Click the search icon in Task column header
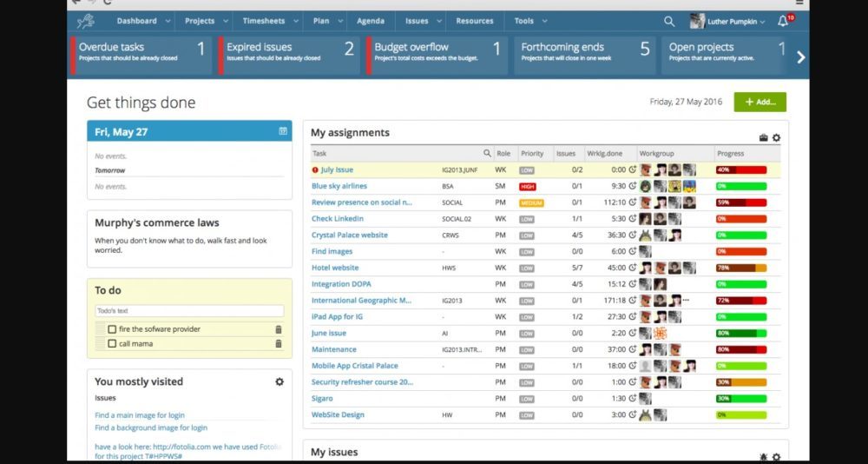Image resolution: width=868 pixels, height=464 pixels. pos(487,154)
